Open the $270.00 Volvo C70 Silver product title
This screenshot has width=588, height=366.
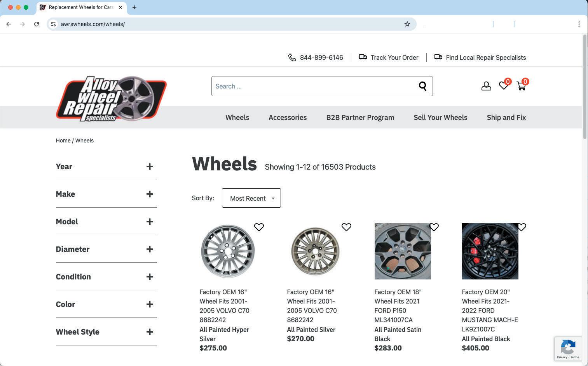point(312,306)
